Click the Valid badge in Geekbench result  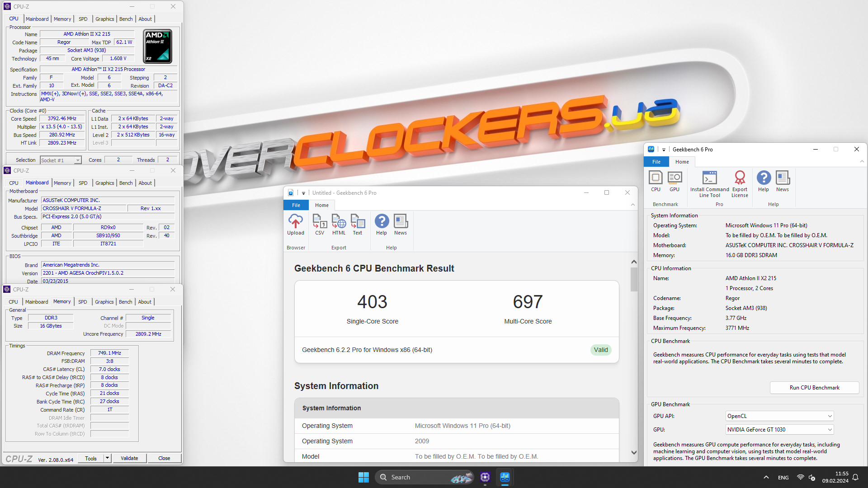(601, 350)
